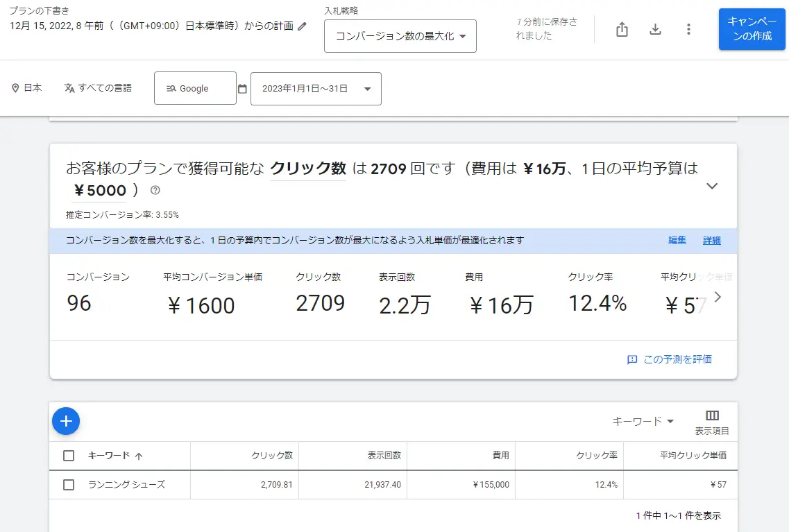789x532 pixels.
Task: Open the three-dot more options menu
Action: pos(688,29)
